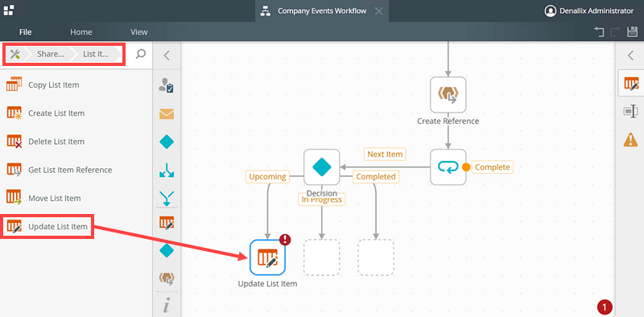This screenshot has width=644, height=317.
Task: Pick the Merge arrows favorite icon
Action: [167, 199]
